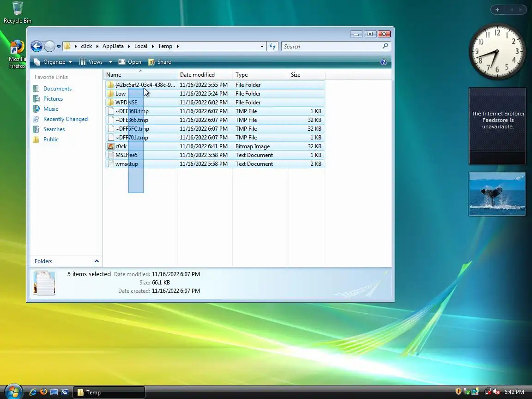Select the WPDNSE folder icon
This screenshot has width=532, height=399.
[111, 103]
